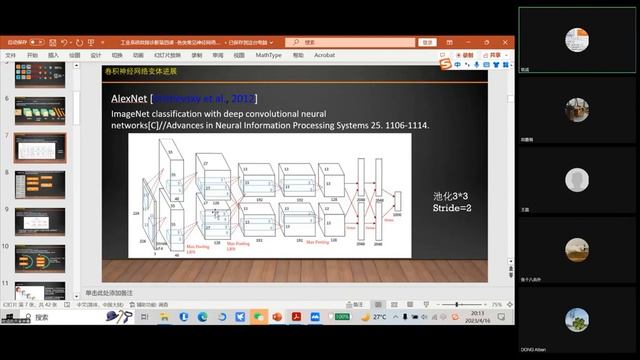Viewport: 640px width, 360px height.
Task: Click accessibility checker 辅助功能 in status bar
Action: tap(149, 304)
